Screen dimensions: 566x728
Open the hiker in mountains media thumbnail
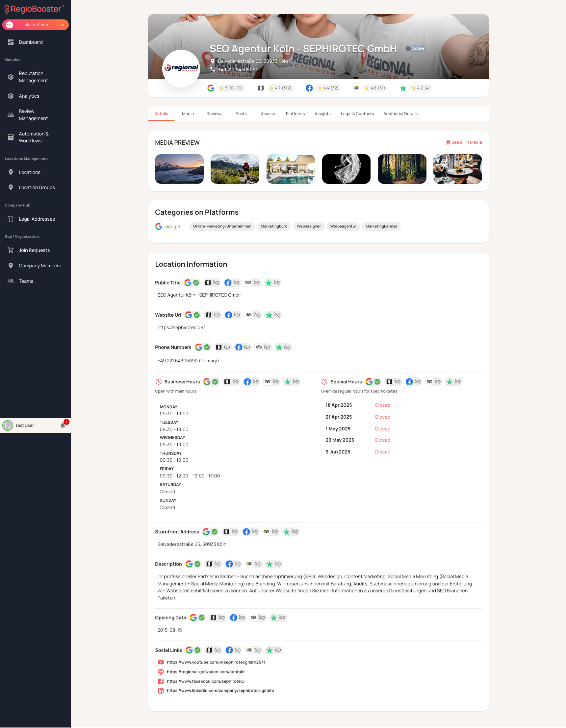click(235, 169)
